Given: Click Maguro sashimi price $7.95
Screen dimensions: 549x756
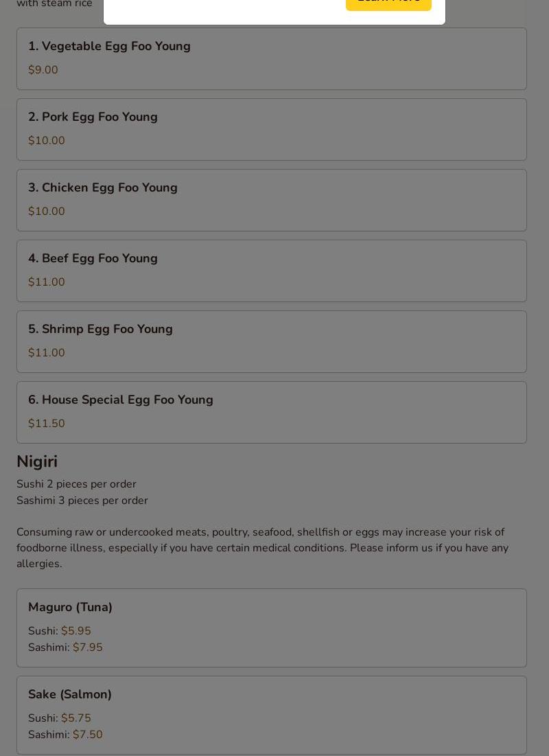Looking at the screenshot, I should point(88,648).
